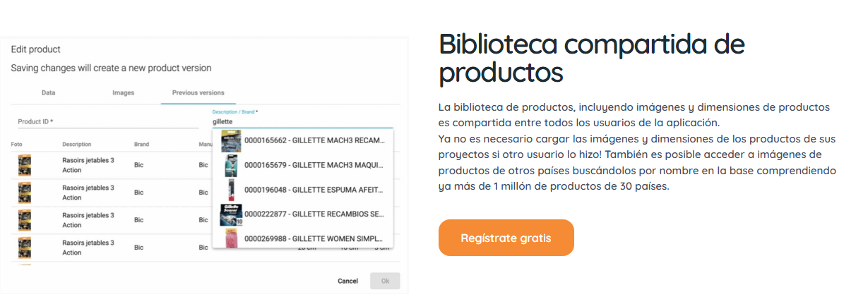Select the Previous versions tab
The width and height of the screenshot is (868, 304).
[198, 92]
